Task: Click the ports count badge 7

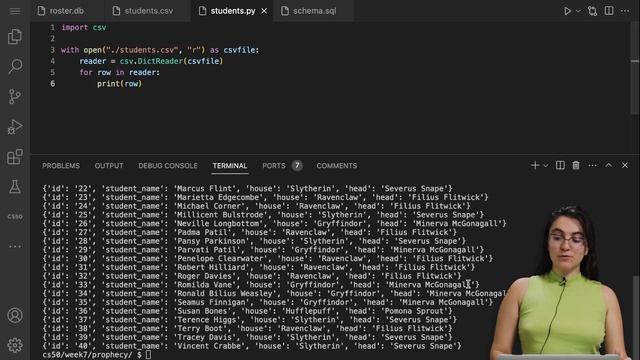Action: (x=297, y=165)
